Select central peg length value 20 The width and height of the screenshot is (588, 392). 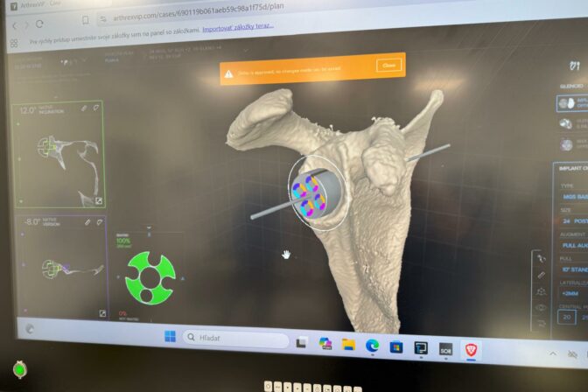pyautogui.click(x=567, y=318)
